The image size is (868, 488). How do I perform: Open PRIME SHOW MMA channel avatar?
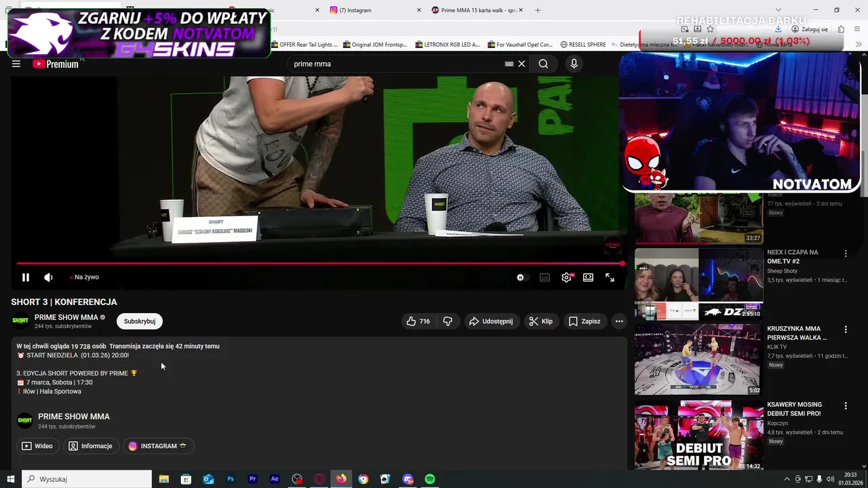click(20, 321)
